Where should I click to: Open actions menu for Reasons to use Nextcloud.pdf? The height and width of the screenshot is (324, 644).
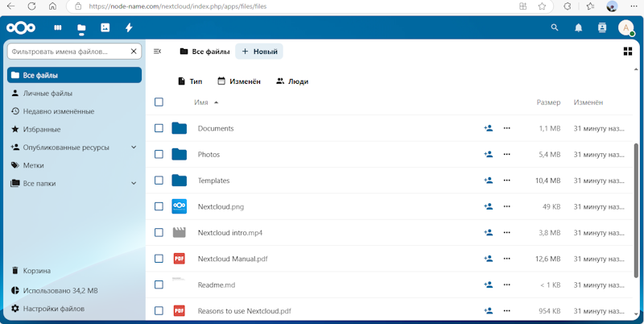pyautogui.click(x=507, y=310)
